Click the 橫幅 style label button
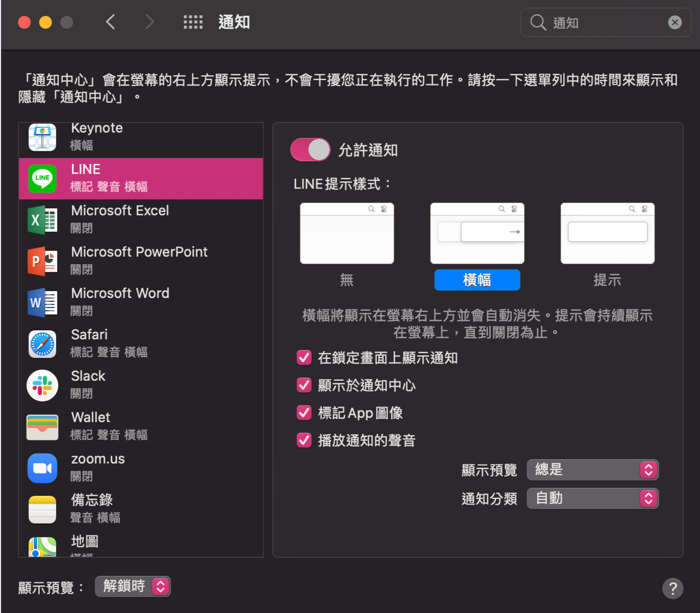 click(477, 280)
